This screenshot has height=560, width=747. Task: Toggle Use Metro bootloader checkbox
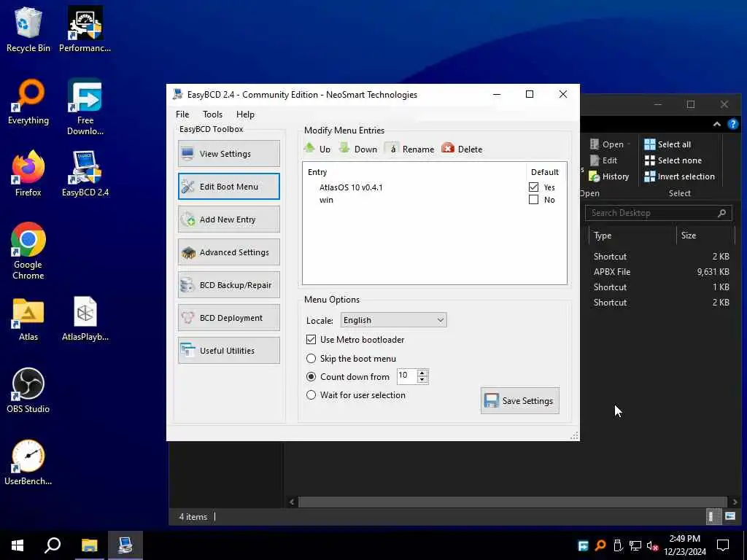(x=311, y=340)
